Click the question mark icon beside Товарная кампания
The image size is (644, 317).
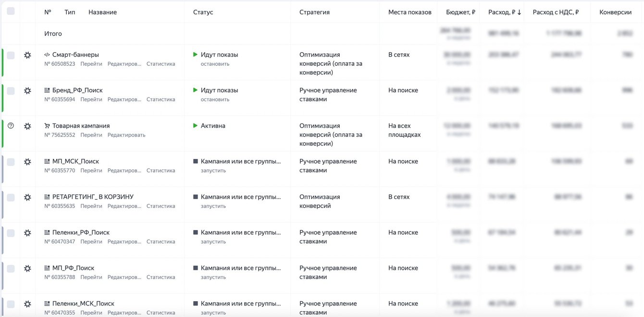(x=11, y=126)
